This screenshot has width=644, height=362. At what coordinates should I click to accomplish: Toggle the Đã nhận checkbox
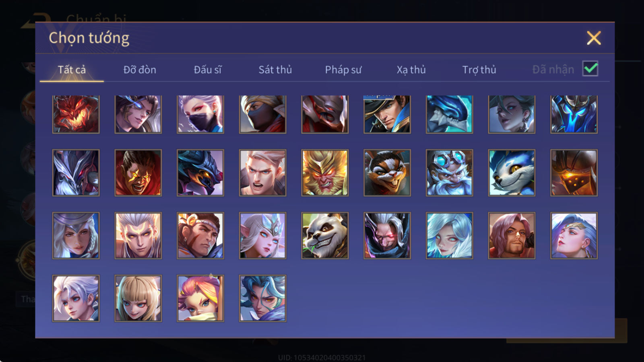tap(590, 69)
